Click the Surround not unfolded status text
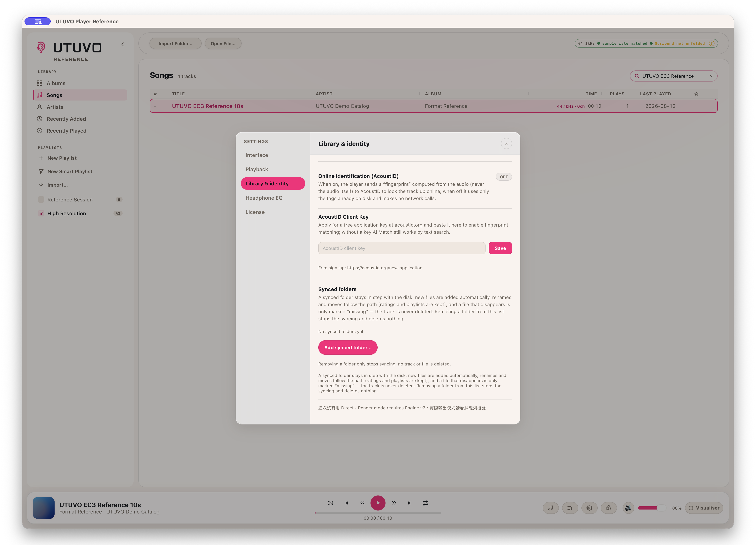Screen dimensions: 756x558 [x=679, y=43]
